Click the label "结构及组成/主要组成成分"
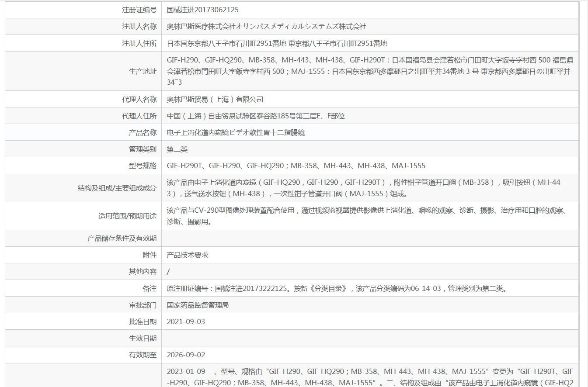588x387 pixels. (117, 188)
